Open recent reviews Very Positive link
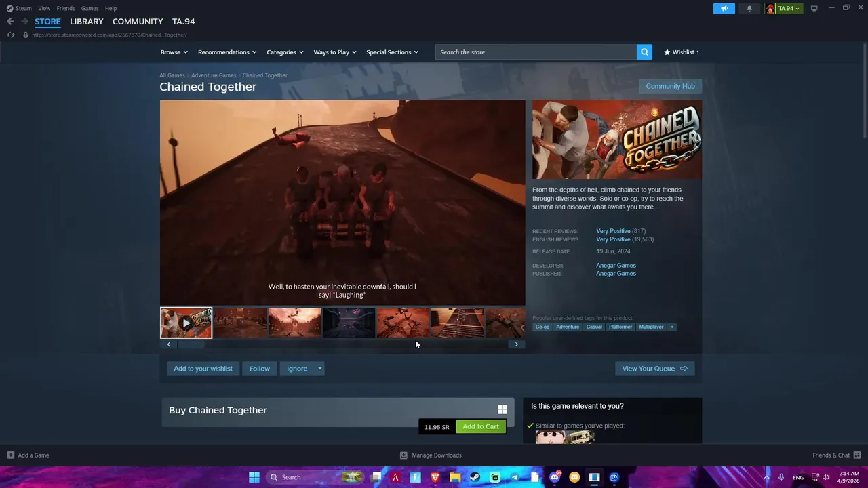Screen dimensions: 868x488 tap(613, 231)
